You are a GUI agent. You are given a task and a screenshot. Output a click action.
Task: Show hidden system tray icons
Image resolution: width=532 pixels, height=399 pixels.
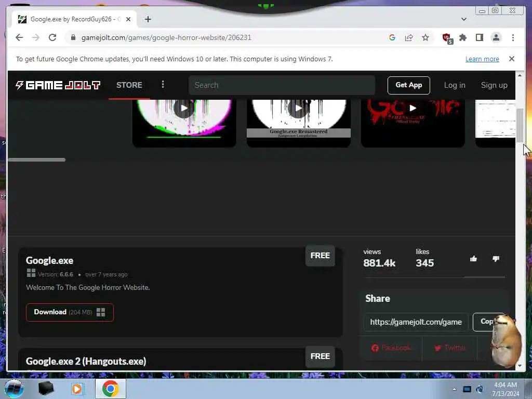tap(454, 389)
